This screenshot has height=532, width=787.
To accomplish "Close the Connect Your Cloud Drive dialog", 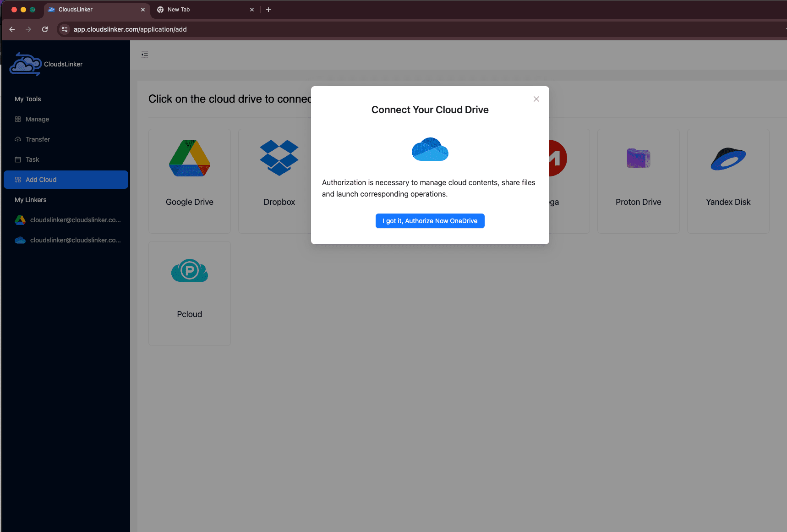I will point(536,99).
